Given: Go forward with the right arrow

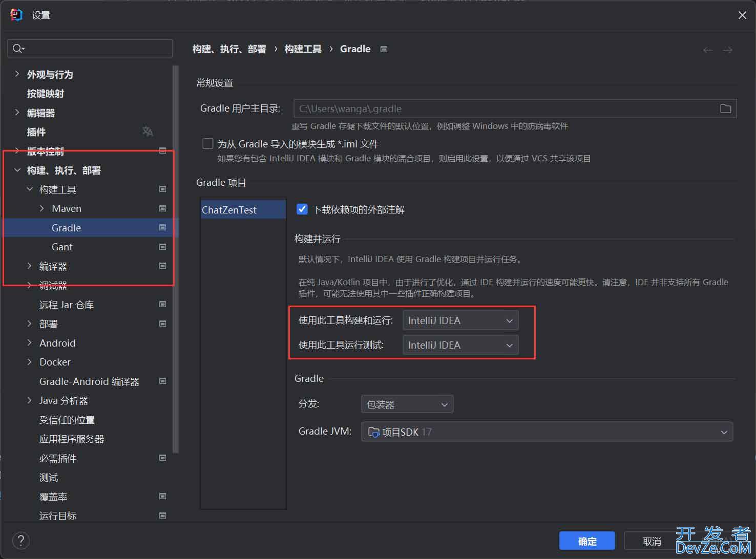Looking at the screenshot, I should tap(727, 50).
